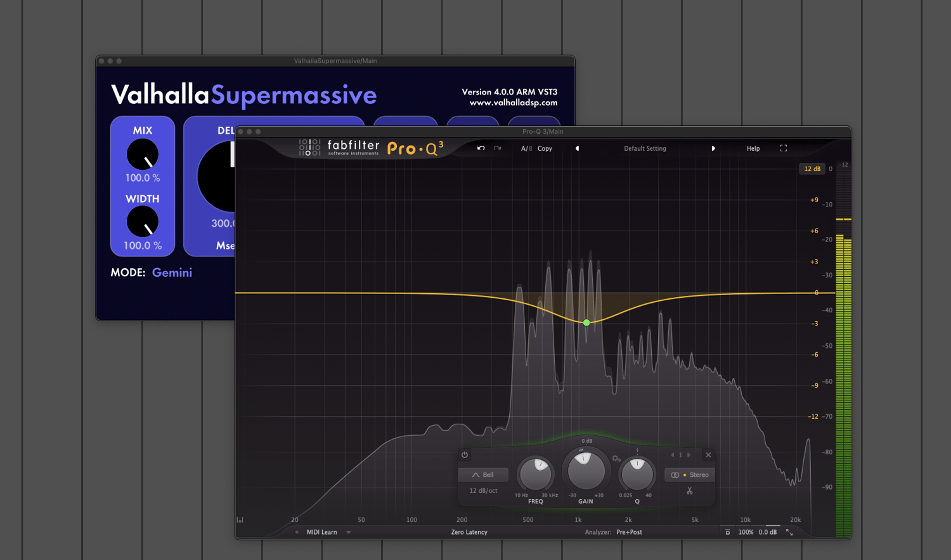Click the 20k frequency axis label
This screenshot has width=951, height=560.
click(795, 519)
